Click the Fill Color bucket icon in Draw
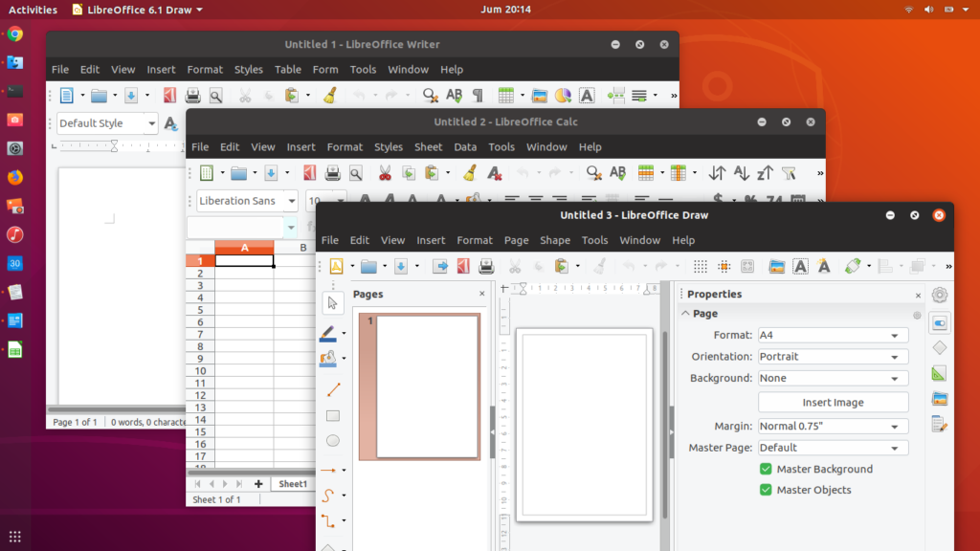980x551 pixels. tap(328, 358)
